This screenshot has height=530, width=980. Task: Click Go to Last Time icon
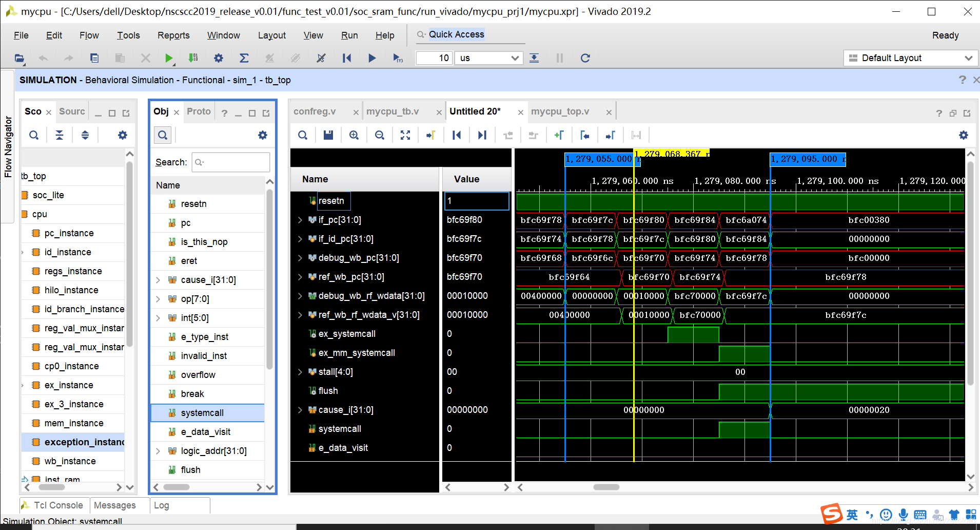pyautogui.click(x=482, y=135)
